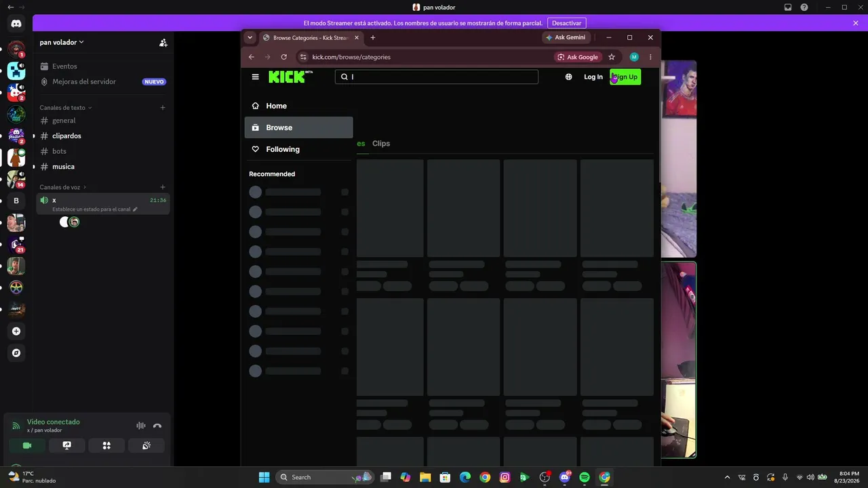Open Discord help question mark icon
Screen dimensions: 868x488
(804, 7)
